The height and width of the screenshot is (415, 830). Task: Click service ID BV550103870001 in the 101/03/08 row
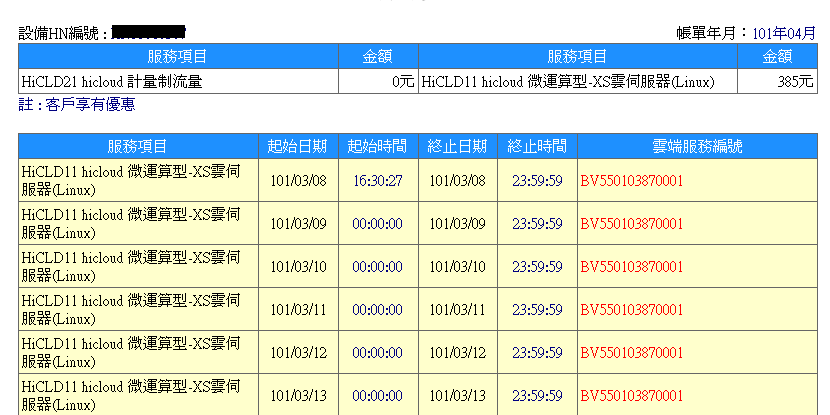pos(631,181)
